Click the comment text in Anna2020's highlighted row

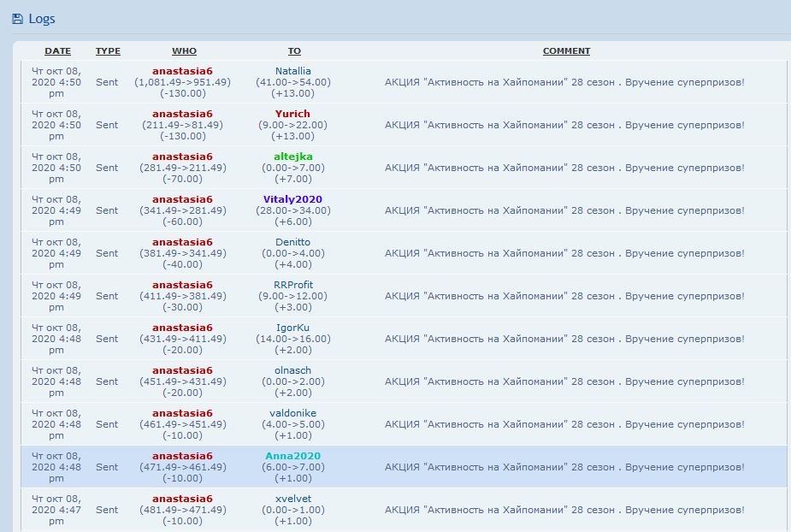coord(564,467)
